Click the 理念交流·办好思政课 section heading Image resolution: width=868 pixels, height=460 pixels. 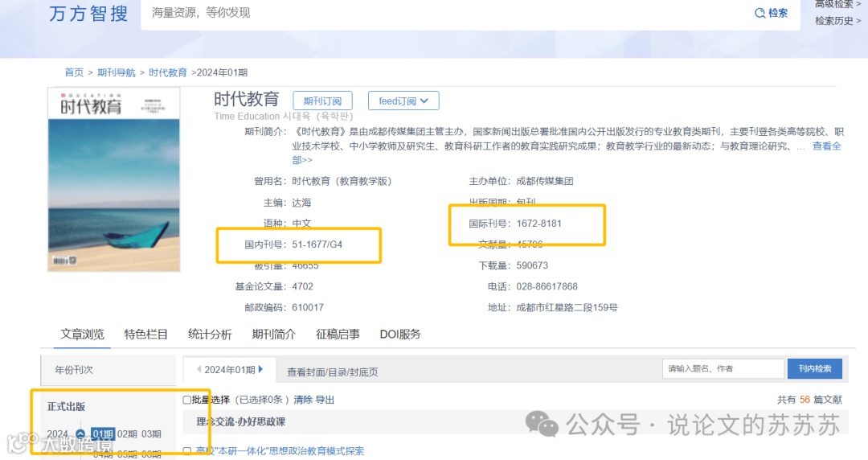[241, 421]
